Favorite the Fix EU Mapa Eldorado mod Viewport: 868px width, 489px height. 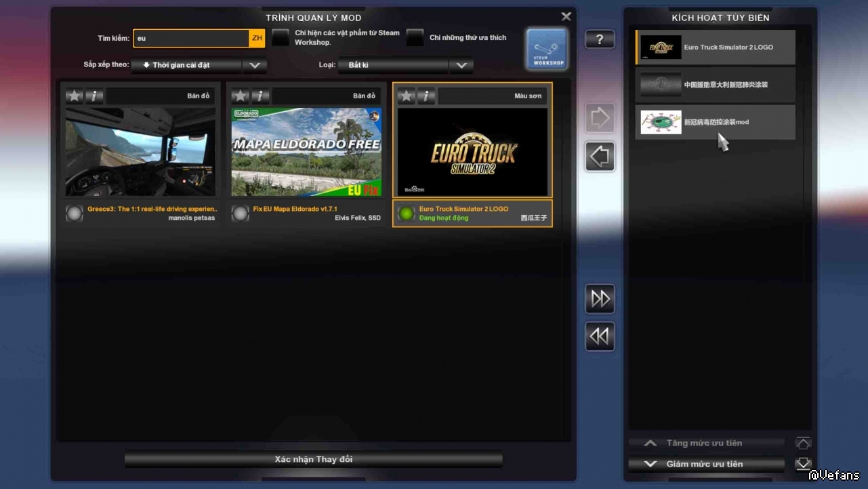coord(241,96)
